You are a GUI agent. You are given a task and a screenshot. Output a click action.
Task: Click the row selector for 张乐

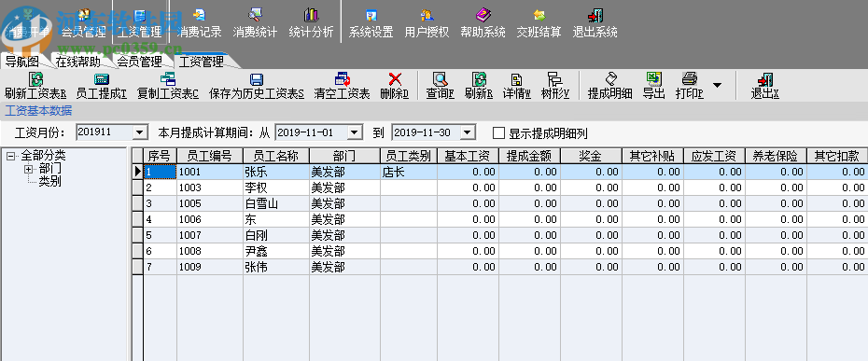(x=138, y=172)
